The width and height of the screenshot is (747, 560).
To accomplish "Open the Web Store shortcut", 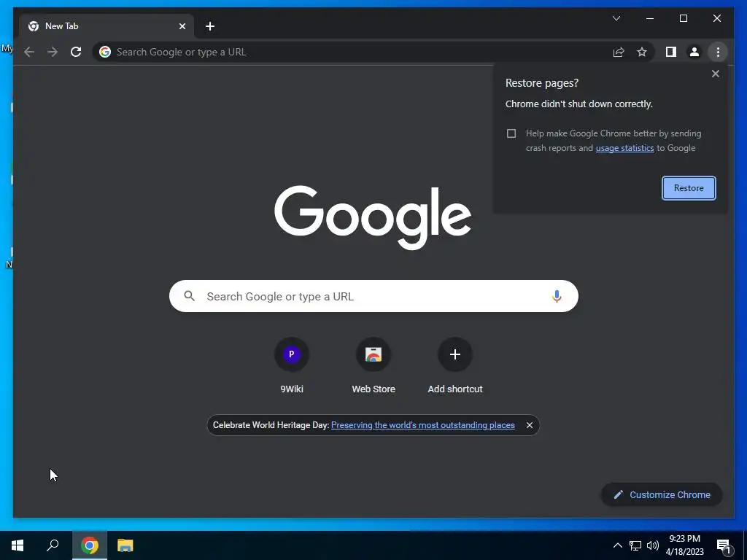I will pos(373,365).
